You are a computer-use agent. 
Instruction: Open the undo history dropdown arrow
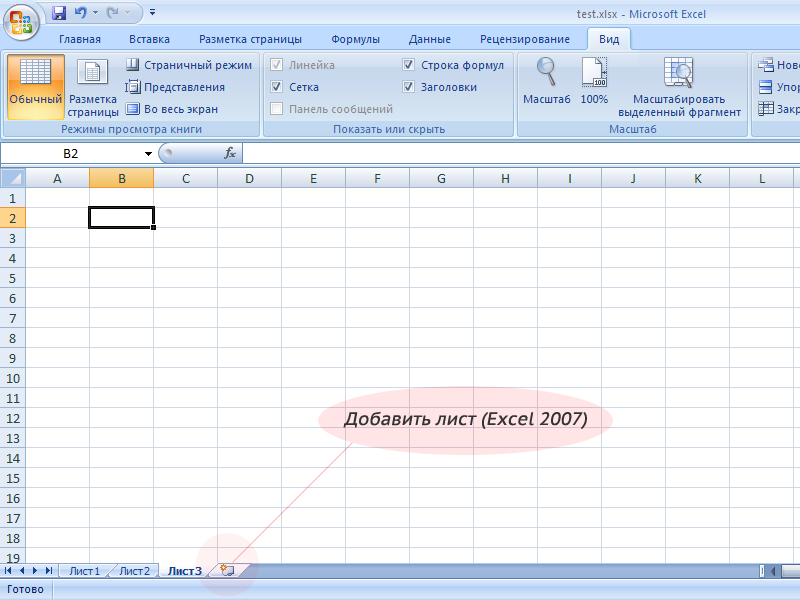pyautogui.click(x=95, y=13)
